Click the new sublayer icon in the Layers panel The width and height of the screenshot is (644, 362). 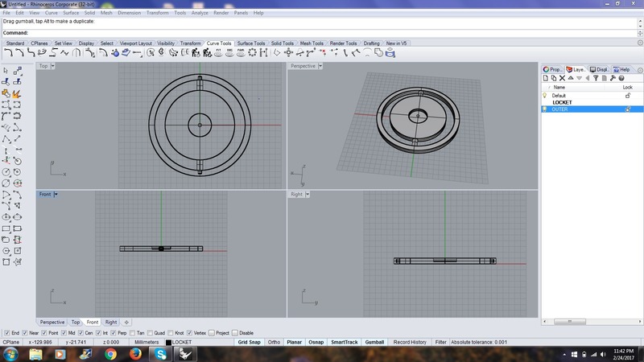554,78
